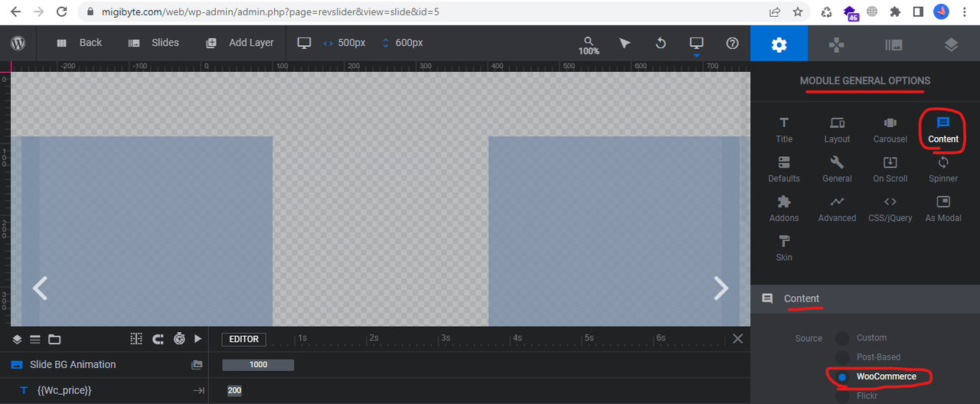980x404 pixels.
Task: Open the Add Layer menu
Action: pos(240,43)
